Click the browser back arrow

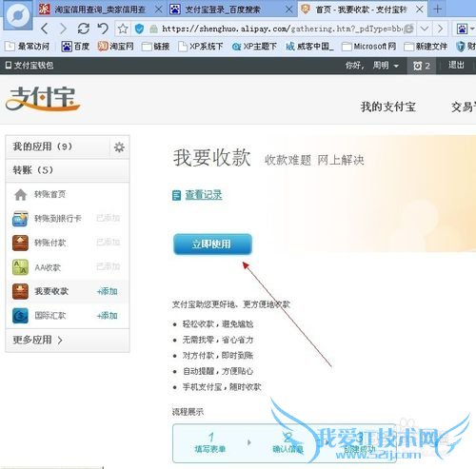[x=45, y=29]
